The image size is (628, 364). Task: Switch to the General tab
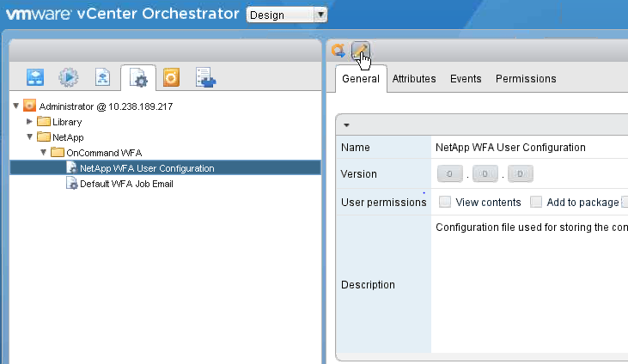pyautogui.click(x=361, y=78)
